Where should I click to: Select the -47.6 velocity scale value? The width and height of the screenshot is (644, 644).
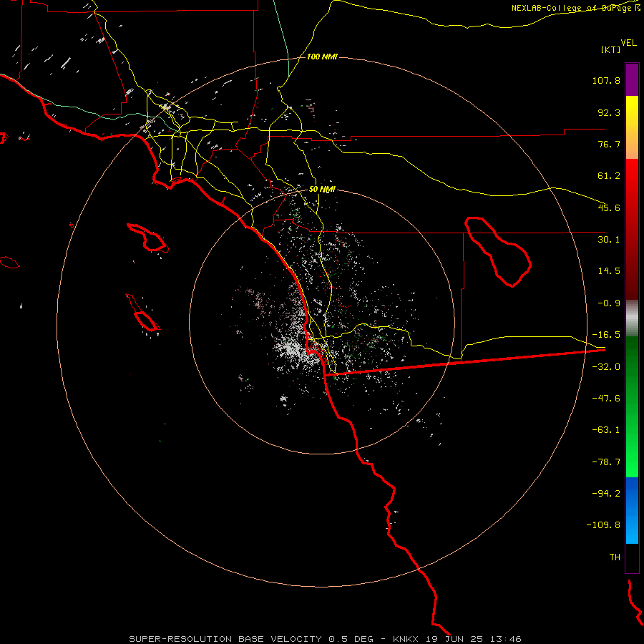point(606,399)
